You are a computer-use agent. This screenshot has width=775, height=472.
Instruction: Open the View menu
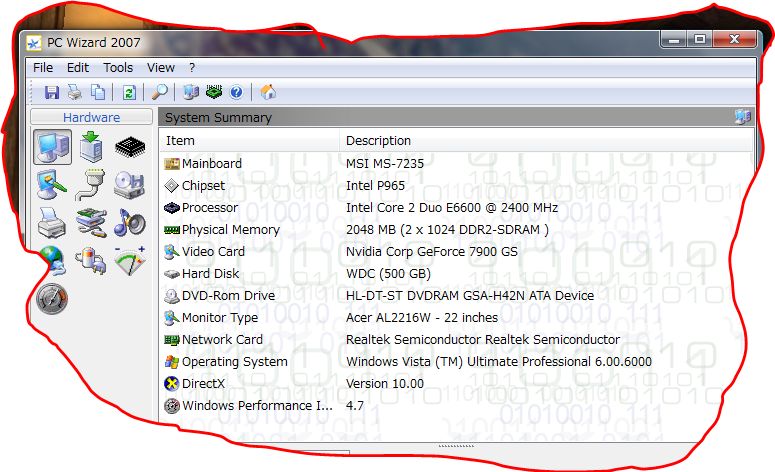[161, 67]
